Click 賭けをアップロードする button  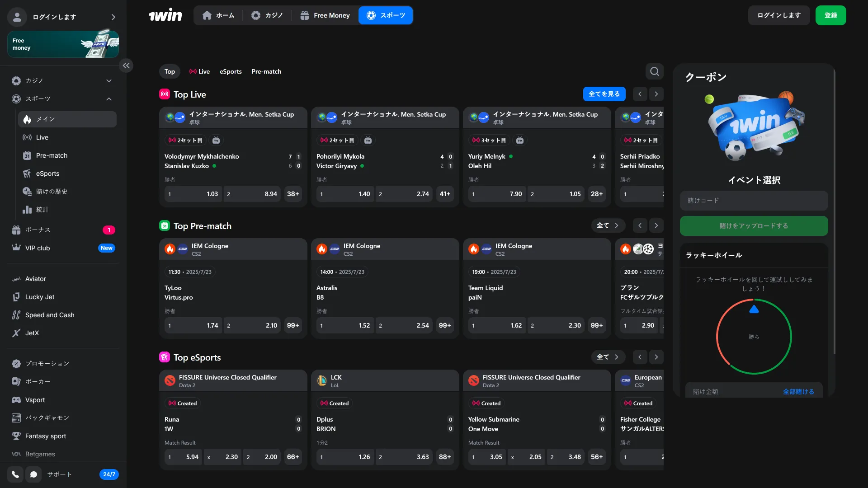click(x=754, y=226)
